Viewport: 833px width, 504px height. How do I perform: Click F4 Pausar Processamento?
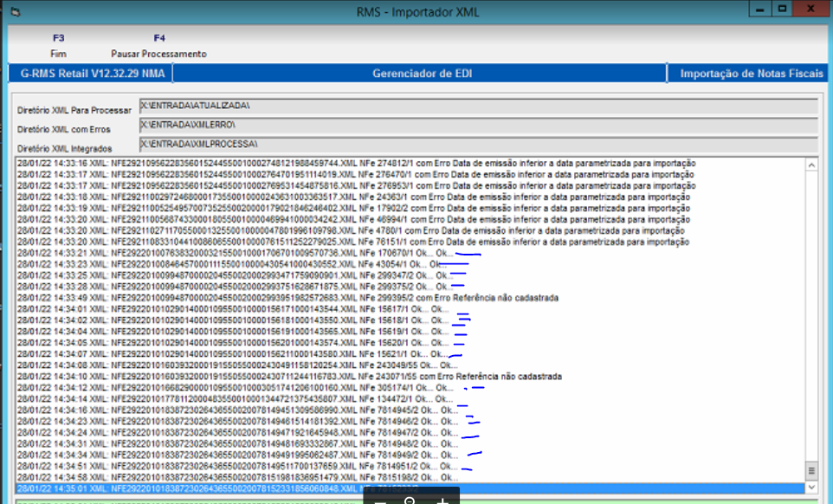point(158,46)
